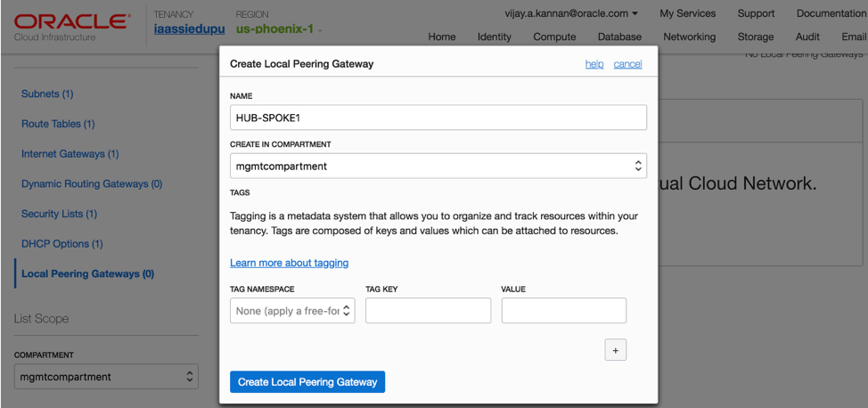868x408 pixels.
Task: Open the List Scope compartment dropdown
Action: [106, 377]
